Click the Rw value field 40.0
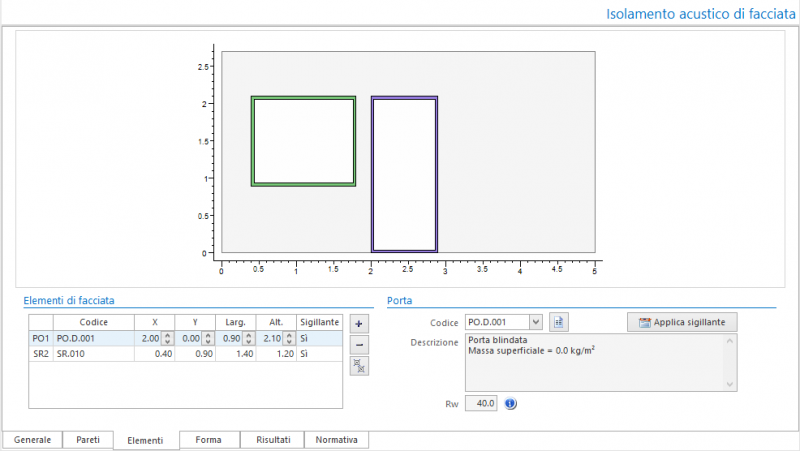 click(x=481, y=404)
